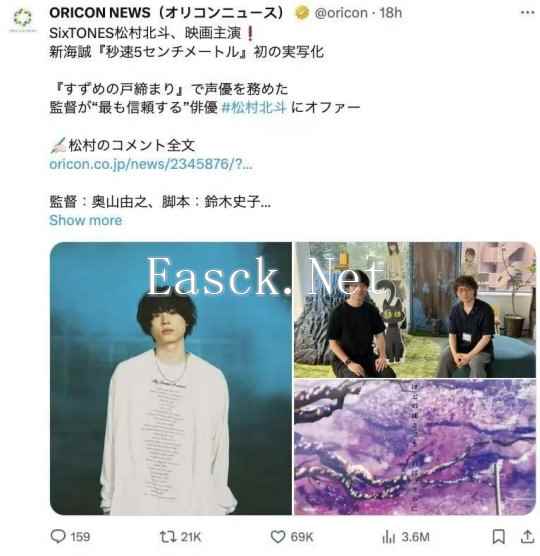
Task: View analytics via bar chart icon
Action: pyautogui.click(x=389, y=536)
